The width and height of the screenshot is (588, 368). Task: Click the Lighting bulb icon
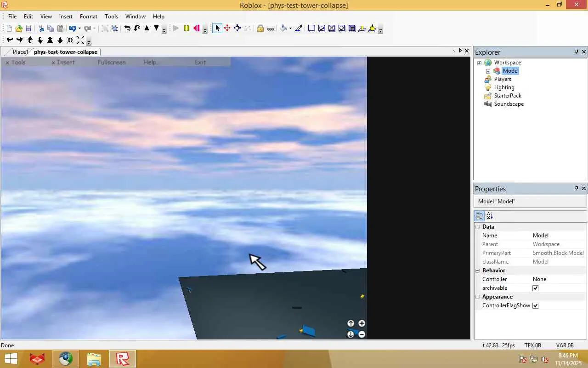tap(488, 87)
